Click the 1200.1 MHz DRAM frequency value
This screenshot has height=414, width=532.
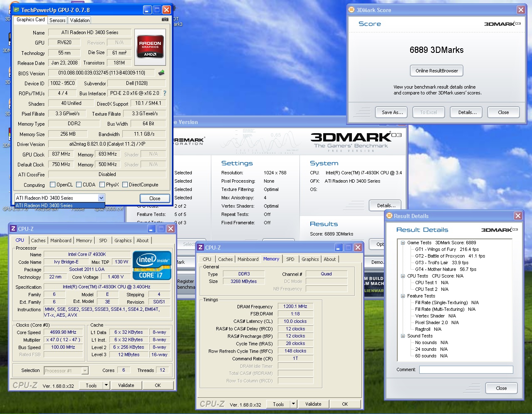pos(295,306)
